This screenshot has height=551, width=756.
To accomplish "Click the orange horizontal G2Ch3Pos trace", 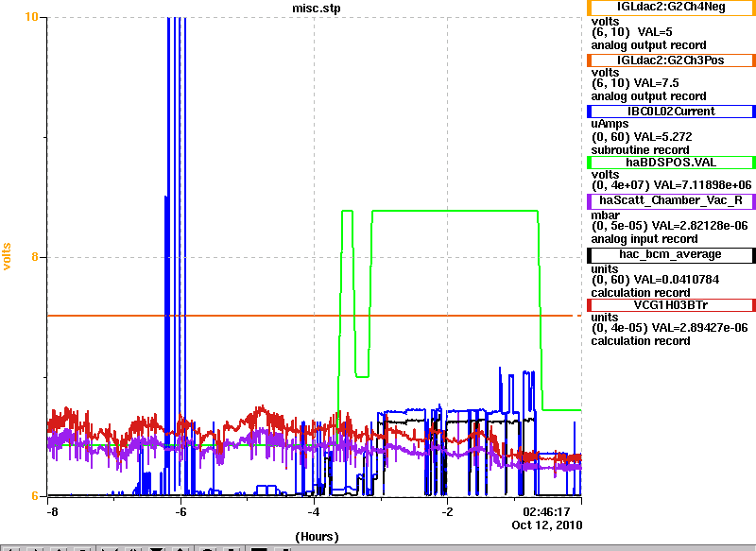I will pyautogui.click(x=314, y=316).
